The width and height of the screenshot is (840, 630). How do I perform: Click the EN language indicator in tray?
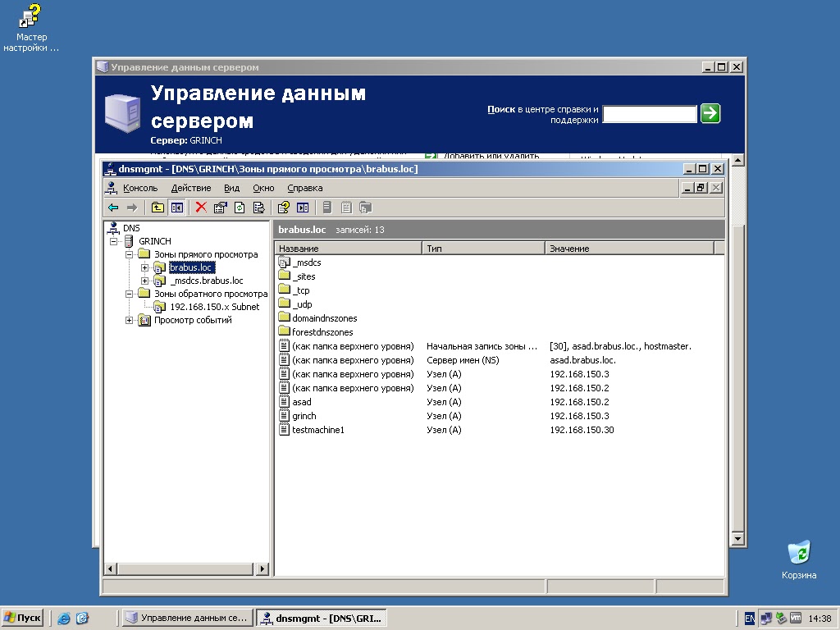(750, 619)
